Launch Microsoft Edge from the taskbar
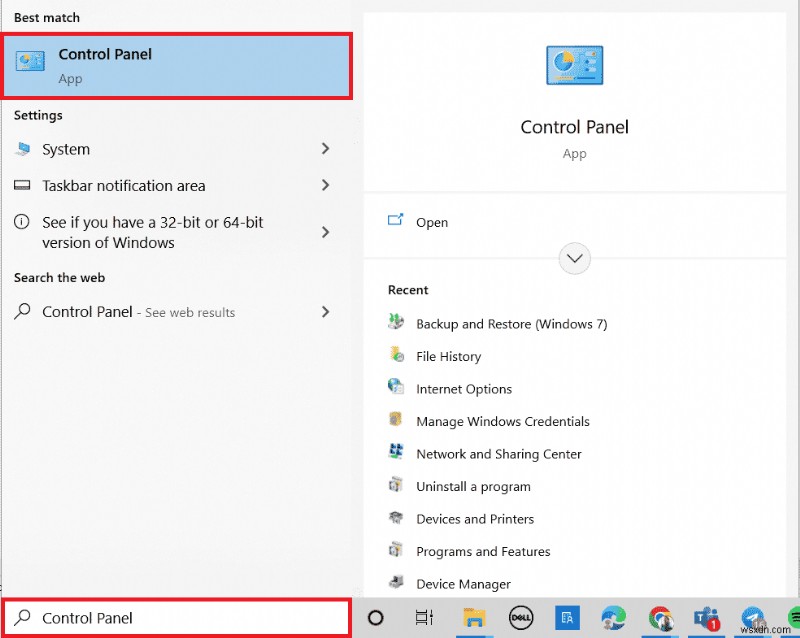 (x=612, y=618)
